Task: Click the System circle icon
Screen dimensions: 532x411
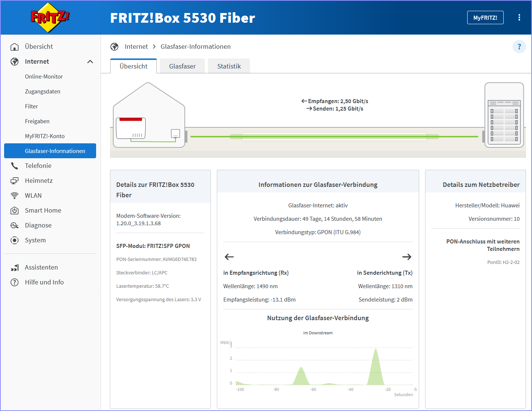Action: pyautogui.click(x=15, y=240)
